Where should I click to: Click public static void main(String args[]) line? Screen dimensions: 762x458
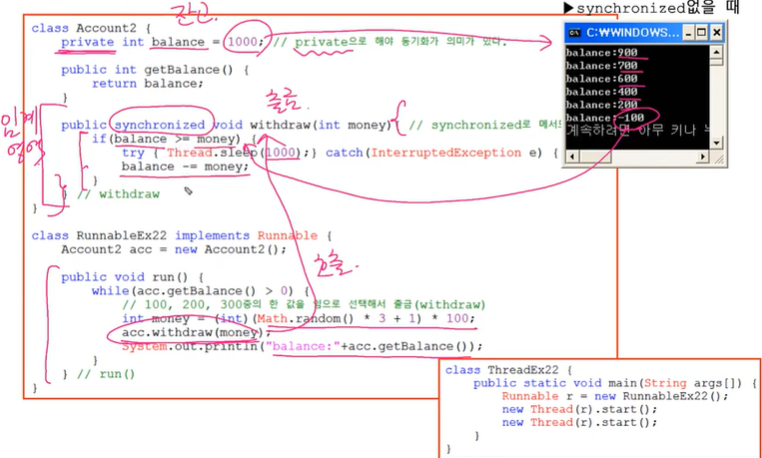click(x=615, y=384)
